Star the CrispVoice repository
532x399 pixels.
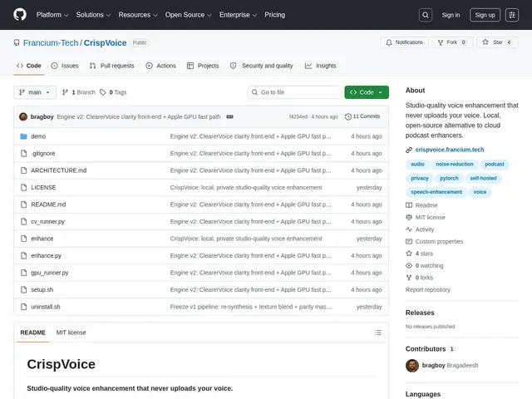pos(497,42)
